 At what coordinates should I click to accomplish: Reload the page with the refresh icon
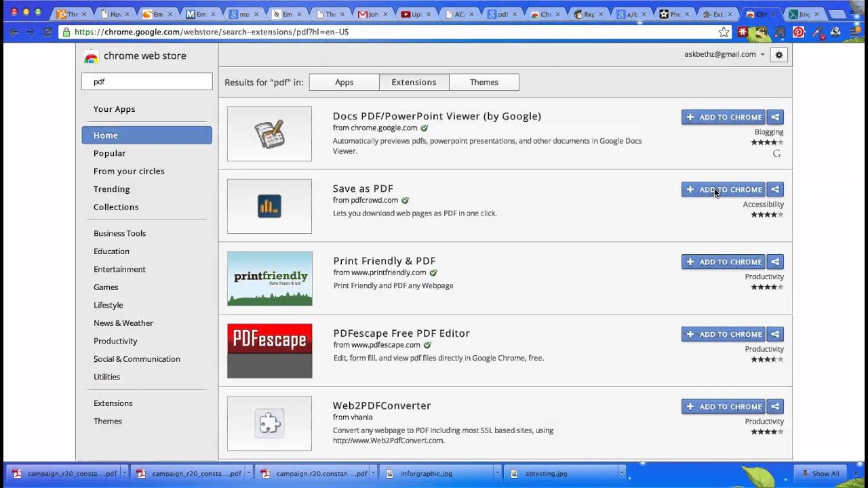(x=47, y=32)
